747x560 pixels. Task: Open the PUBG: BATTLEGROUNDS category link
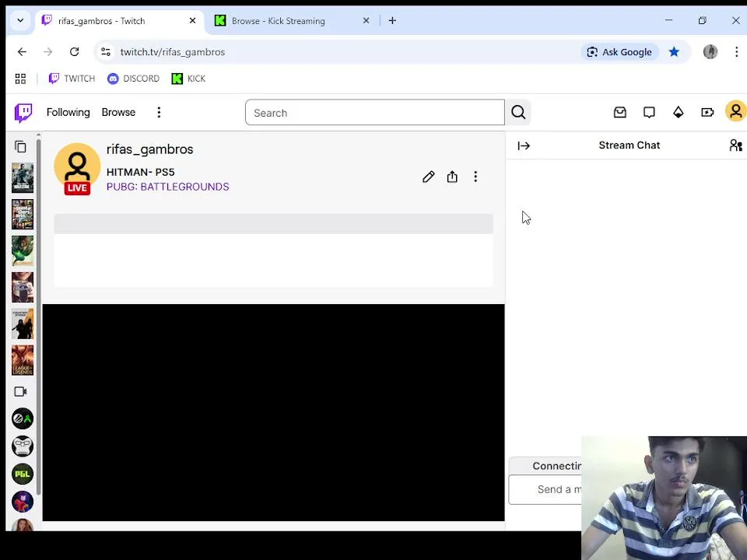coord(168,187)
